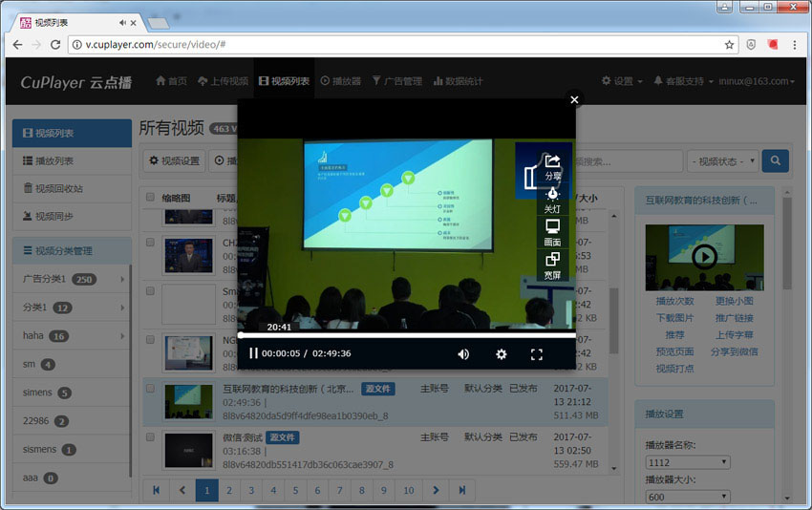
Task: Close the video player popup
Action: [x=574, y=99]
